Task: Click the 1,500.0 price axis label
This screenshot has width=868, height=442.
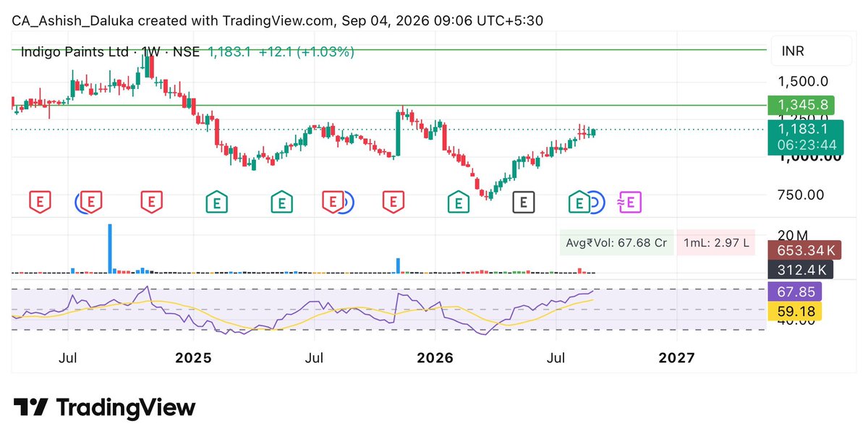Action: pos(803,81)
